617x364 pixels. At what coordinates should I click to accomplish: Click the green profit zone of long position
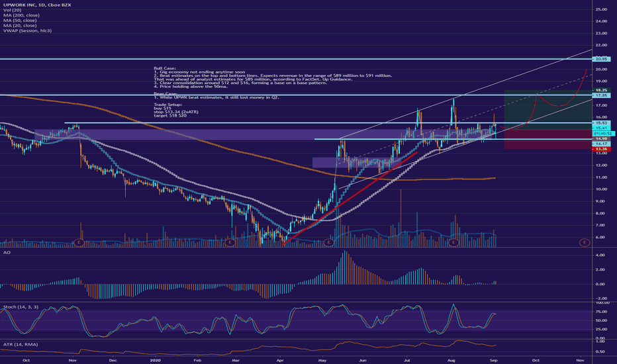(547, 110)
